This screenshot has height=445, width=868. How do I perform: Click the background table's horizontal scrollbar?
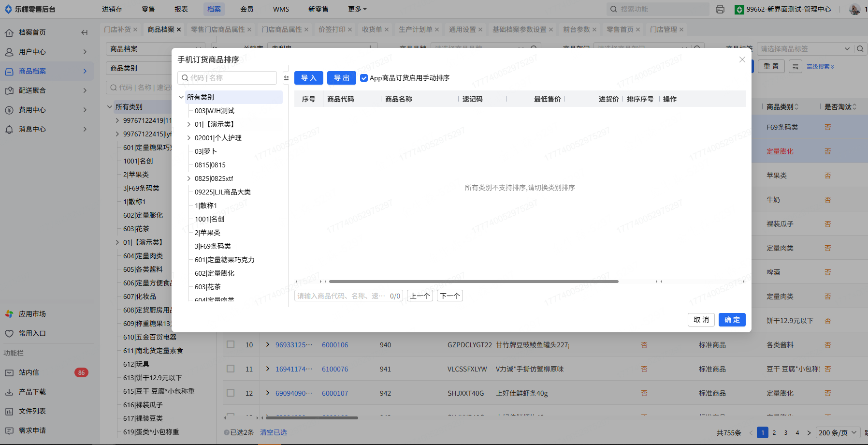point(312,418)
